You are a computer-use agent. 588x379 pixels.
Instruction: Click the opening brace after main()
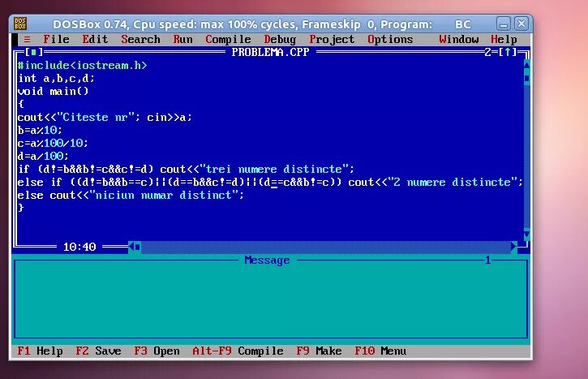20,104
